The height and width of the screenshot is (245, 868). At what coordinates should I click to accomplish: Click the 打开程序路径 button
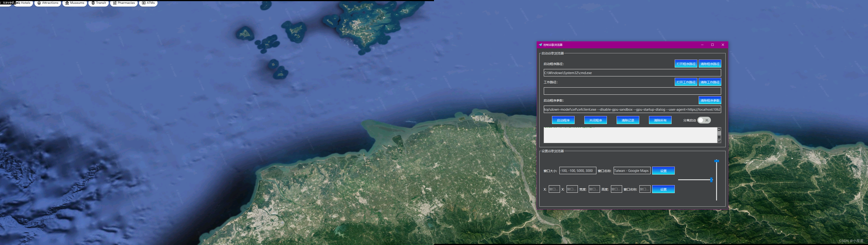(x=686, y=64)
